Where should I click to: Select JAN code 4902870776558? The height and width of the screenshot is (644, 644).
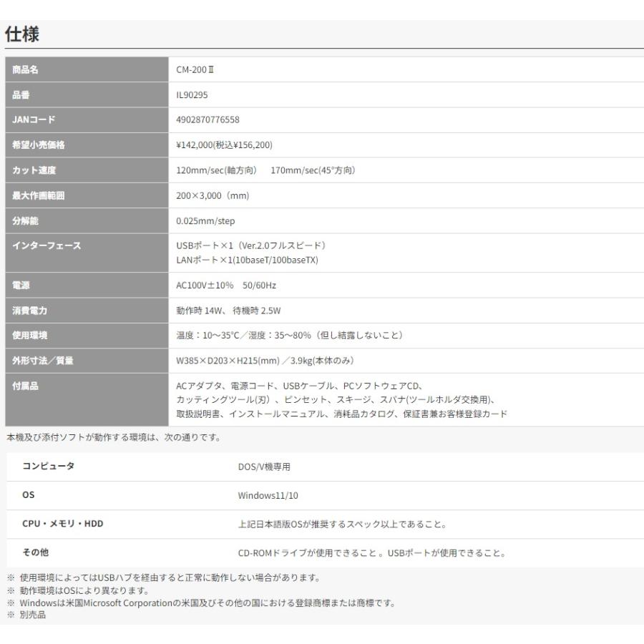pos(208,120)
